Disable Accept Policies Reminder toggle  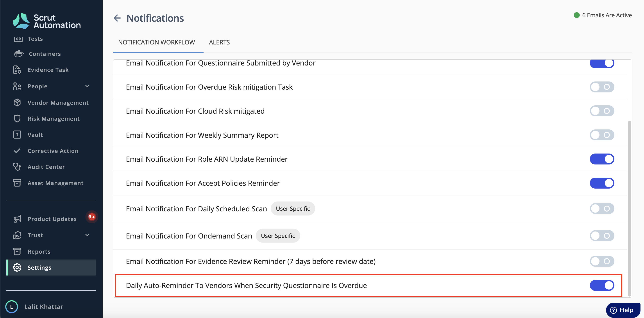(602, 183)
